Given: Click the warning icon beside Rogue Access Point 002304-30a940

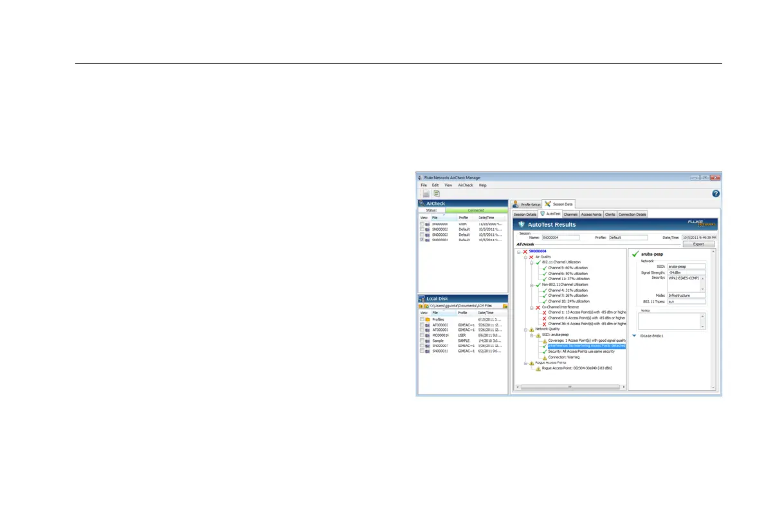Looking at the screenshot, I should click(538, 368).
